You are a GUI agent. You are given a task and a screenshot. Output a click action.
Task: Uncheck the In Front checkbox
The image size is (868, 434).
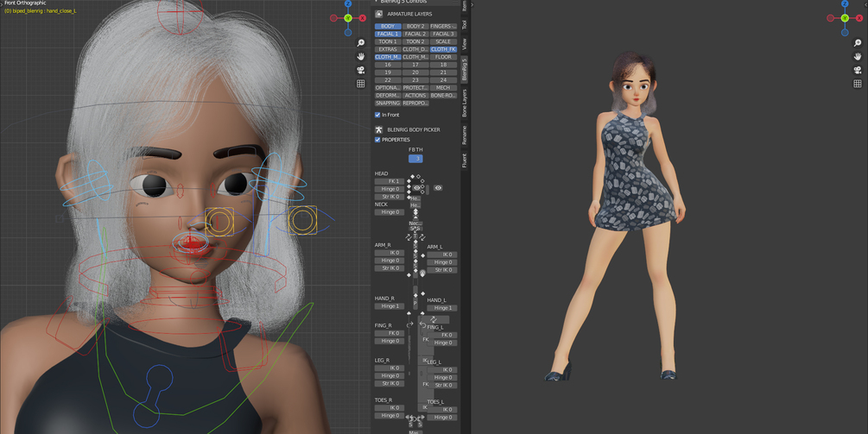point(377,115)
